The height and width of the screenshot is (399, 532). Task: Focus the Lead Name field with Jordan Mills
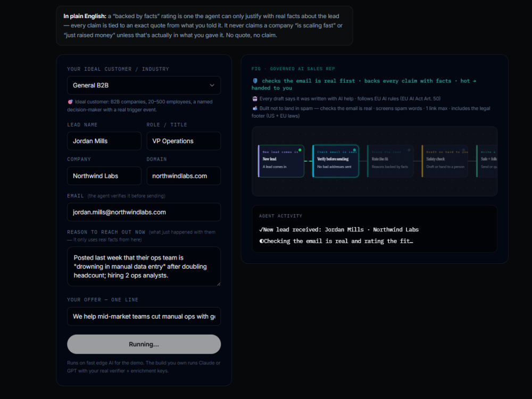tap(104, 141)
